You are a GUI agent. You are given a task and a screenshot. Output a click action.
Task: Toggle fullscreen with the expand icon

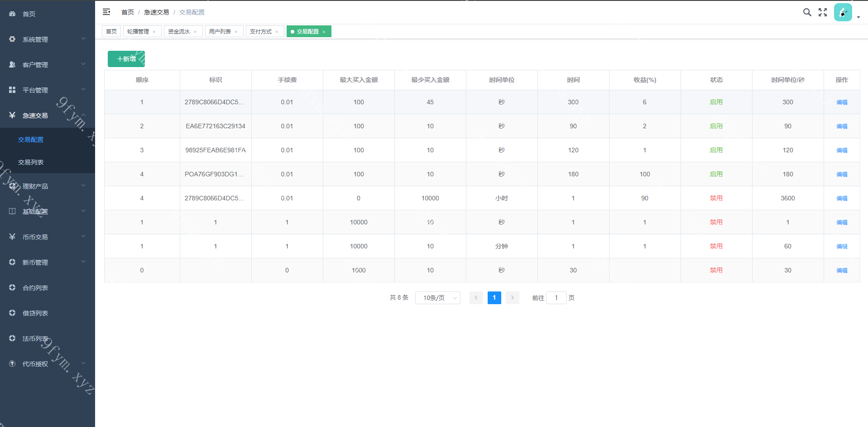[x=823, y=12]
